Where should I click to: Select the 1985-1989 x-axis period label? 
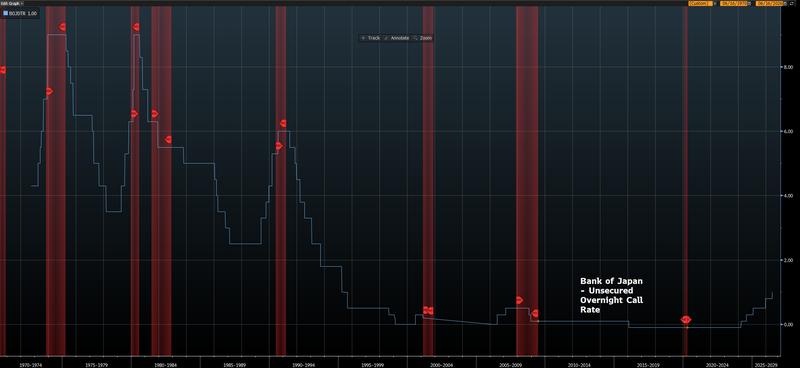coord(235,365)
